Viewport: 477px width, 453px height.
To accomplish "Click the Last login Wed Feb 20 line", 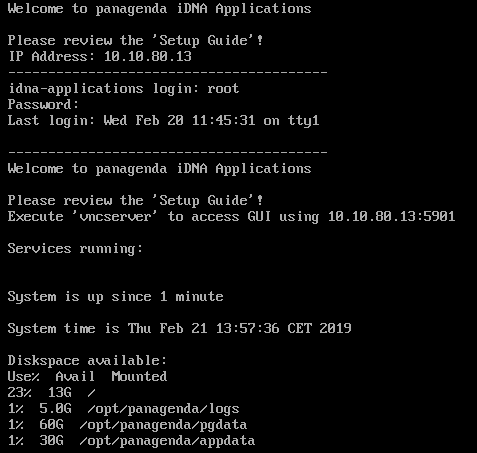I will 163,120.
